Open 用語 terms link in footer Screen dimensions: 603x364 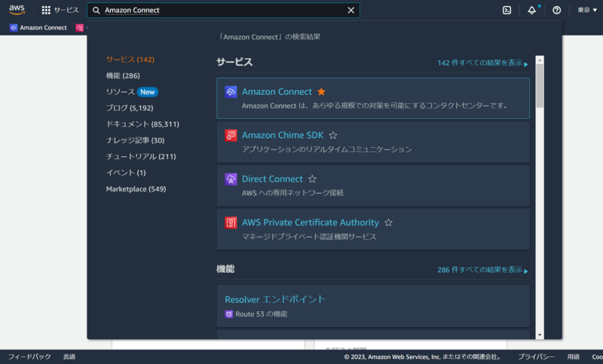pyautogui.click(x=573, y=356)
